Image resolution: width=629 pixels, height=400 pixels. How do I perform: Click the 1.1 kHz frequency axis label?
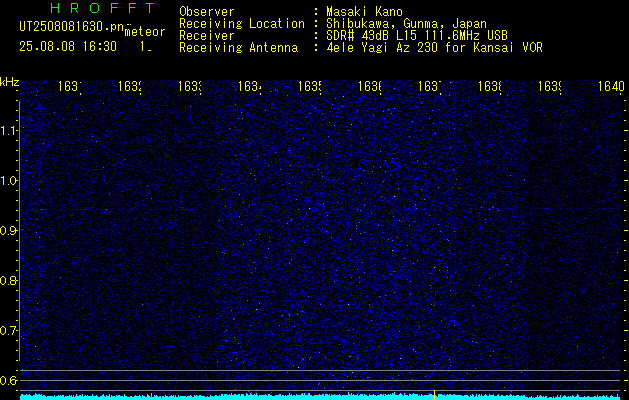tap(9, 130)
